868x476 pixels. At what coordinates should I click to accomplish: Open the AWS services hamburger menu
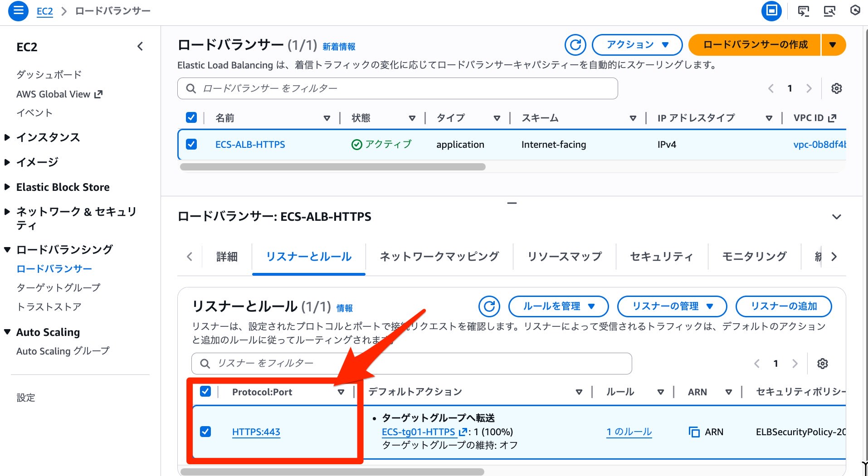coord(19,10)
